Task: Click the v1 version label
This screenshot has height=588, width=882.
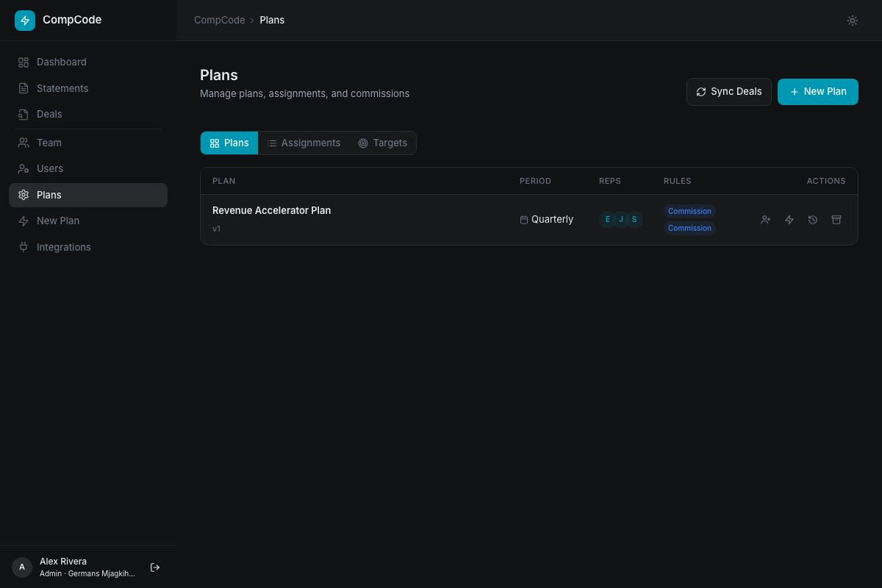Action: tap(217, 229)
